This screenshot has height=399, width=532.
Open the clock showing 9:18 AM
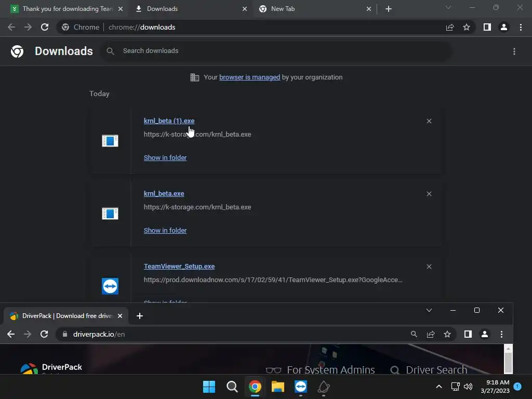click(x=495, y=387)
